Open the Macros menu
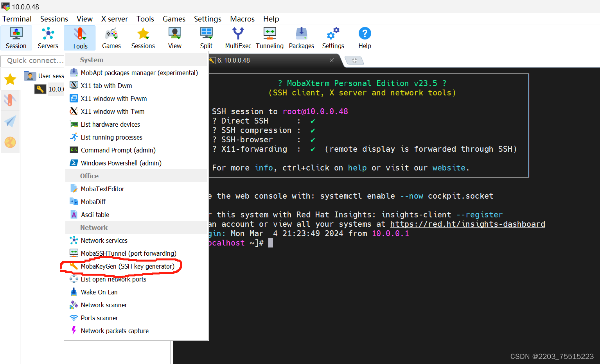This screenshot has width=600, height=364. (242, 19)
